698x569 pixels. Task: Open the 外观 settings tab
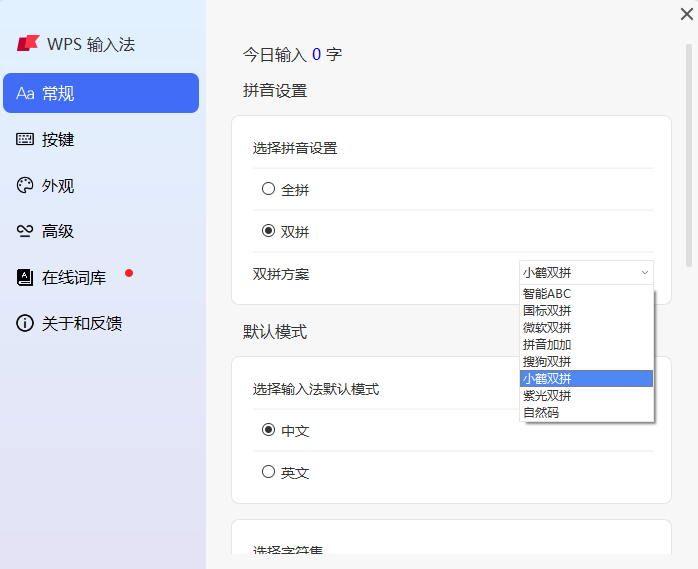[x=101, y=185]
